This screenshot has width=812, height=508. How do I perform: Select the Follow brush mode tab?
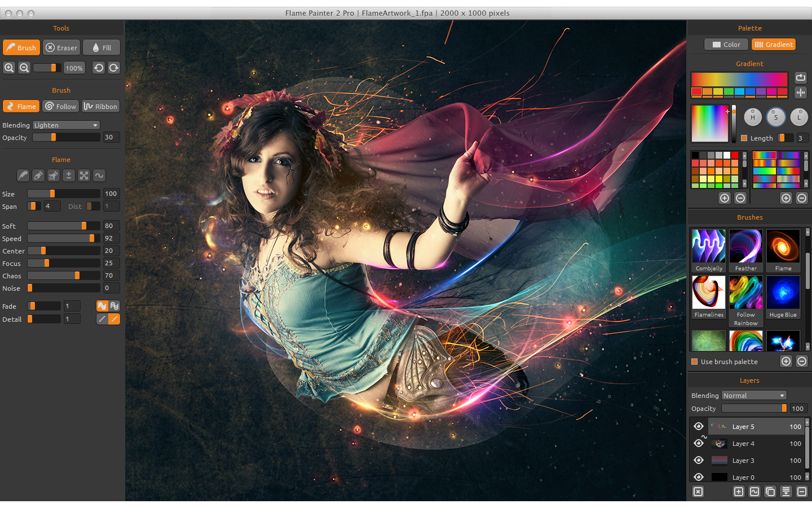coord(61,106)
